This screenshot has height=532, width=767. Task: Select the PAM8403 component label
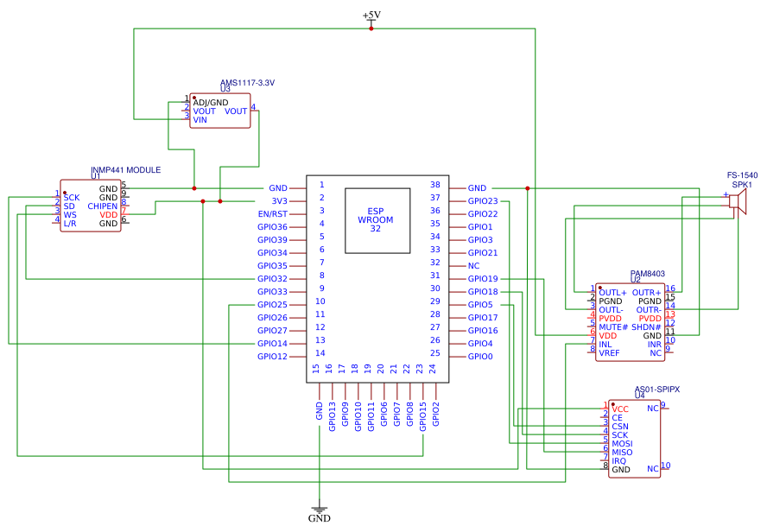click(647, 273)
